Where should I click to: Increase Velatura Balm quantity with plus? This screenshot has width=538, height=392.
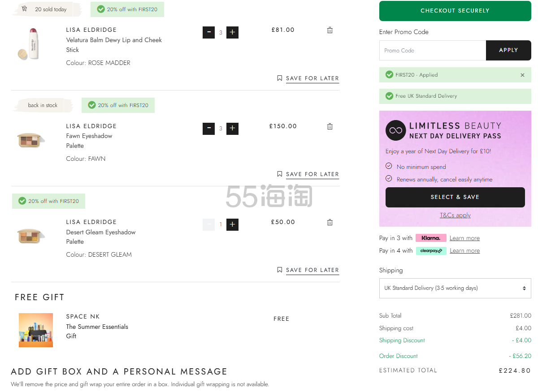pos(232,33)
